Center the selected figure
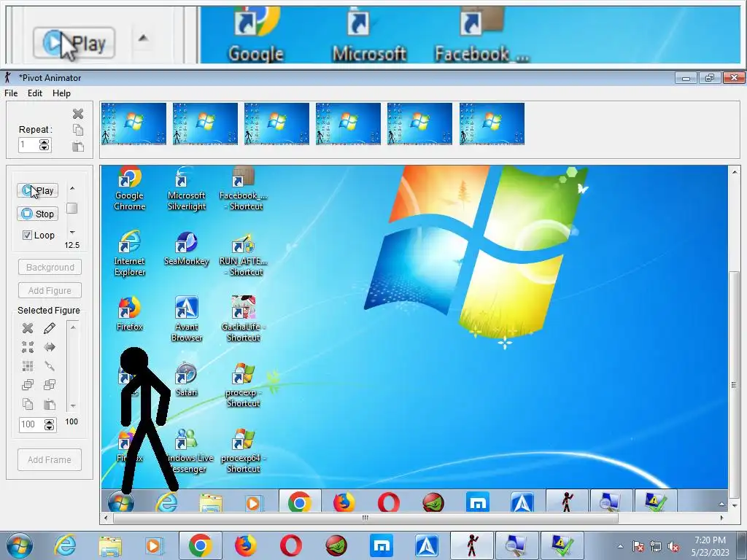This screenshot has height=560, width=747. [x=28, y=347]
